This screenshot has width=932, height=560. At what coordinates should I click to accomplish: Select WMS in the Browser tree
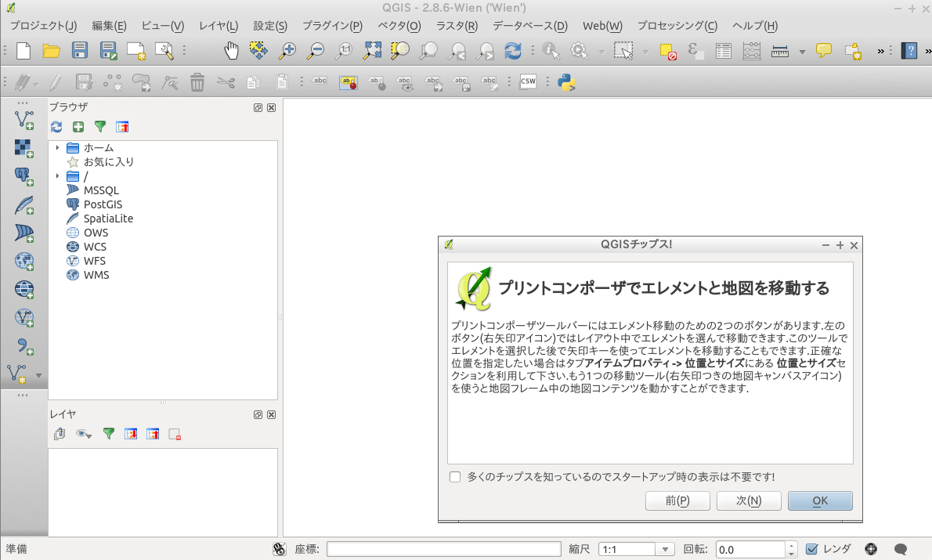[96, 275]
